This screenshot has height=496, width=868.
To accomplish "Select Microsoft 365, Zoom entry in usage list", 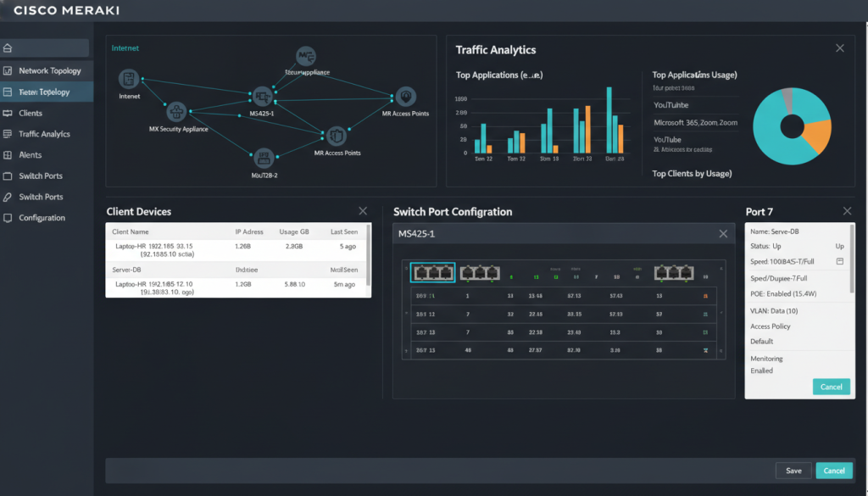I will coord(695,123).
